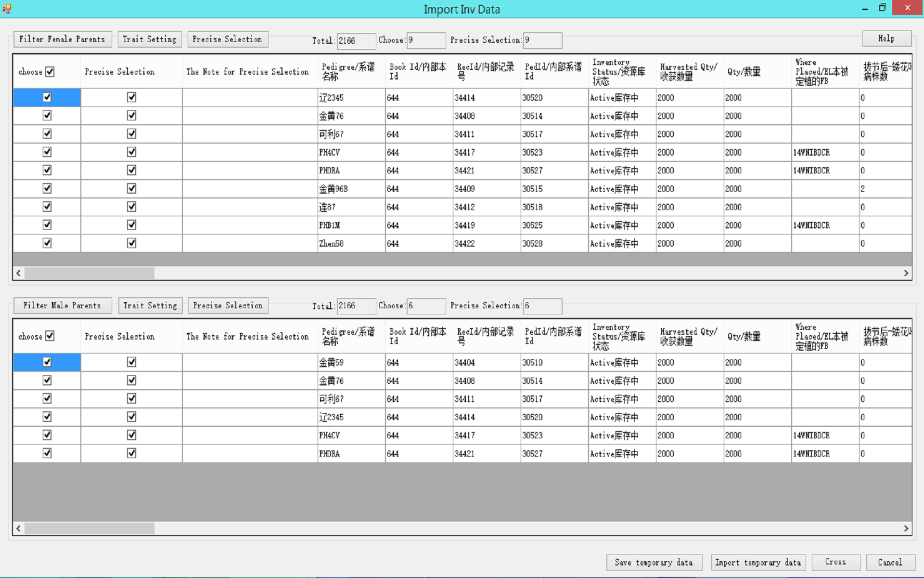Toggle choose checkbox for female row 连87
Screen dimensions: 924x578
pyautogui.click(x=47, y=207)
